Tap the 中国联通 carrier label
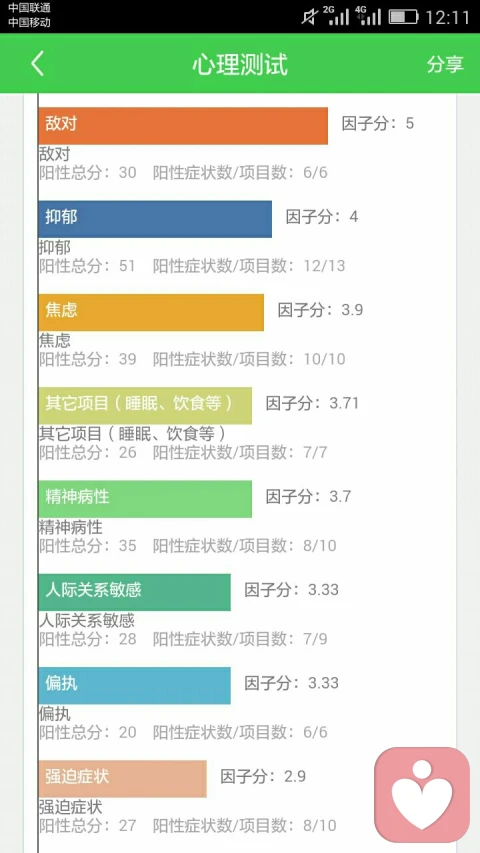The image size is (480, 853). [x=29, y=9]
